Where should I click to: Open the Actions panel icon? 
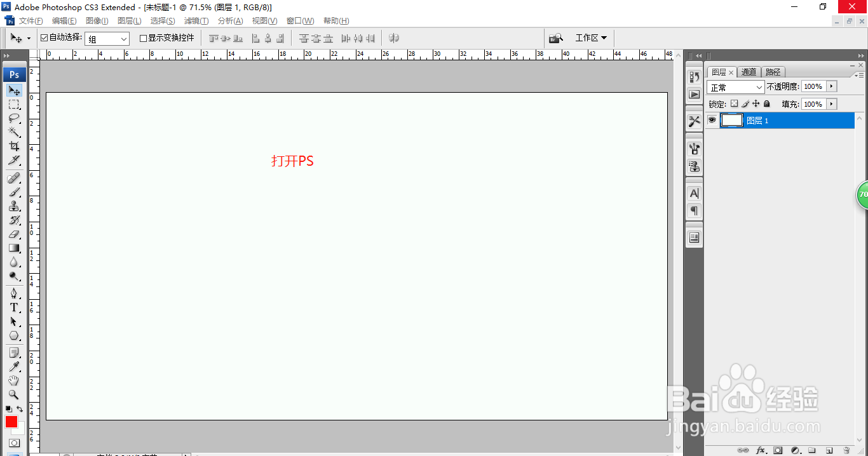(695, 94)
